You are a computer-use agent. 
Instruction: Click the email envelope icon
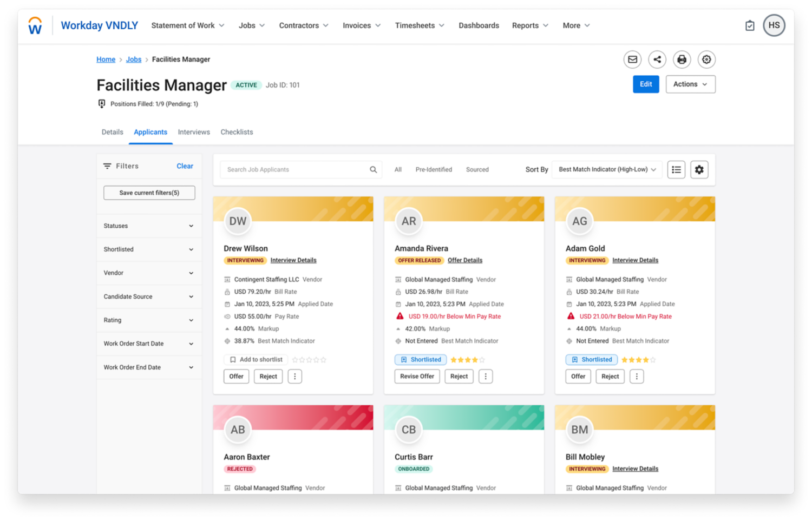pos(632,60)
